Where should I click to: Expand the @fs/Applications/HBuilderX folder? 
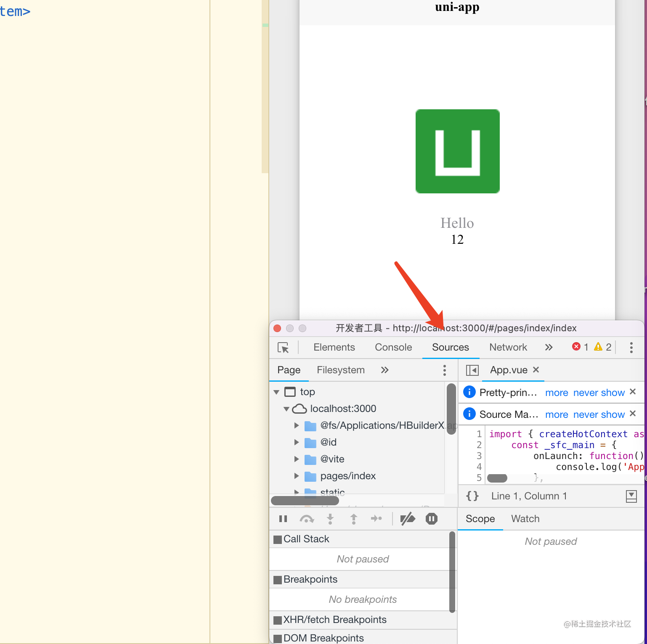[297, 425]
